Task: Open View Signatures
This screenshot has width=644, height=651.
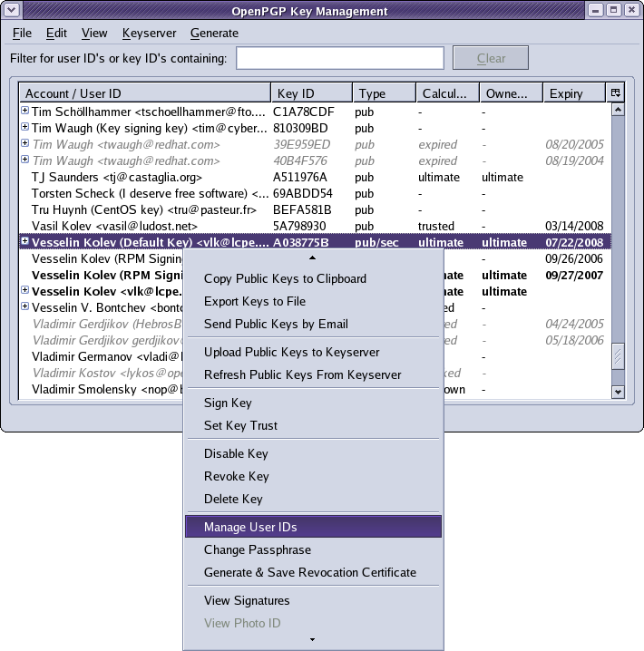Action: (313, 600)
